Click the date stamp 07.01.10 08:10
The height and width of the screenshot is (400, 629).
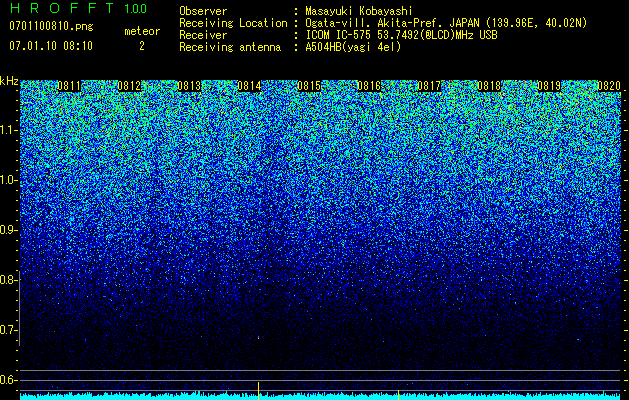51,46
